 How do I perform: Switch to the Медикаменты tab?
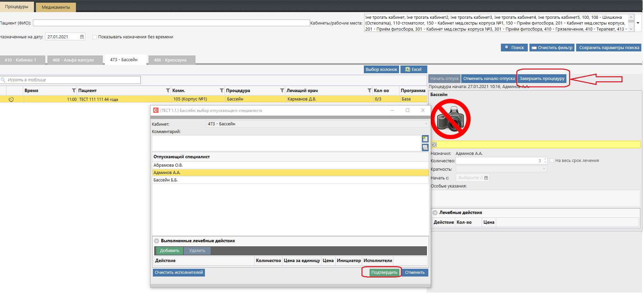pos(56,7)
